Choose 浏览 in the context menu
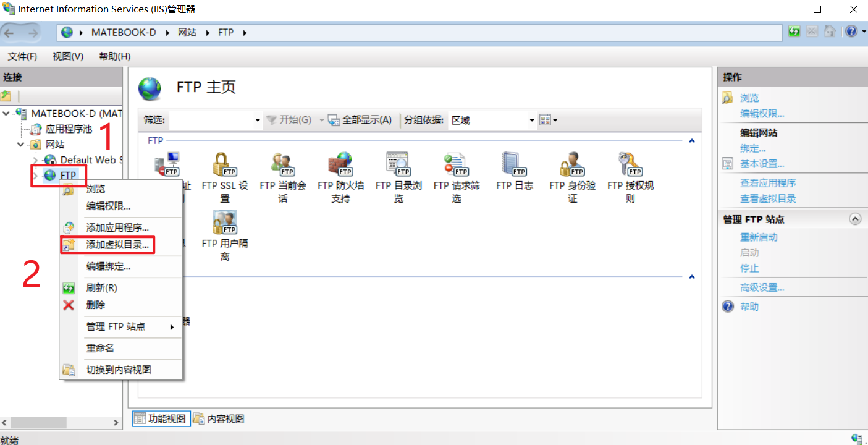868x445 pixels. 121,189
